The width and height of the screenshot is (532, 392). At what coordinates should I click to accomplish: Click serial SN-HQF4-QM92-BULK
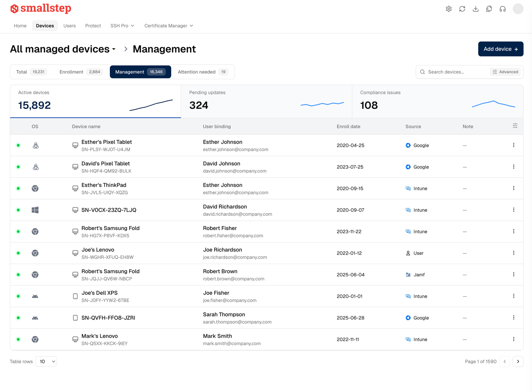(106, 171)
